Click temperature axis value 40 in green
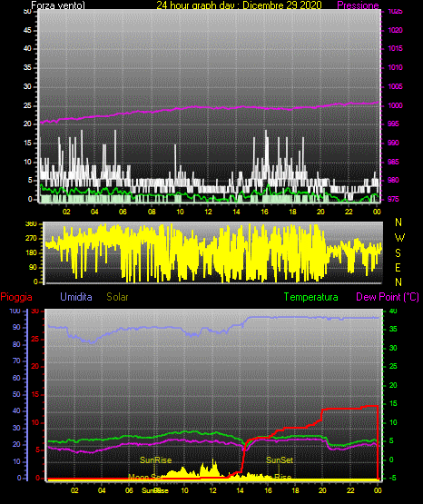Viewport: 423px width, 504px height. [x=393, y=311]
